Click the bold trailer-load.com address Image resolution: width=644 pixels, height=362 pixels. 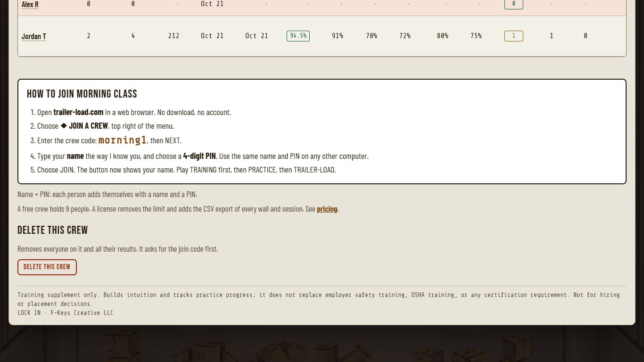coord(78,112)
